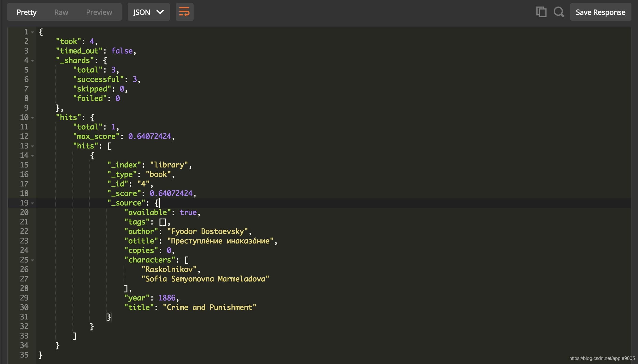Screen dimensions: 638x364
Task: Click the false value on line 3
Action: [x=122, y=51]
